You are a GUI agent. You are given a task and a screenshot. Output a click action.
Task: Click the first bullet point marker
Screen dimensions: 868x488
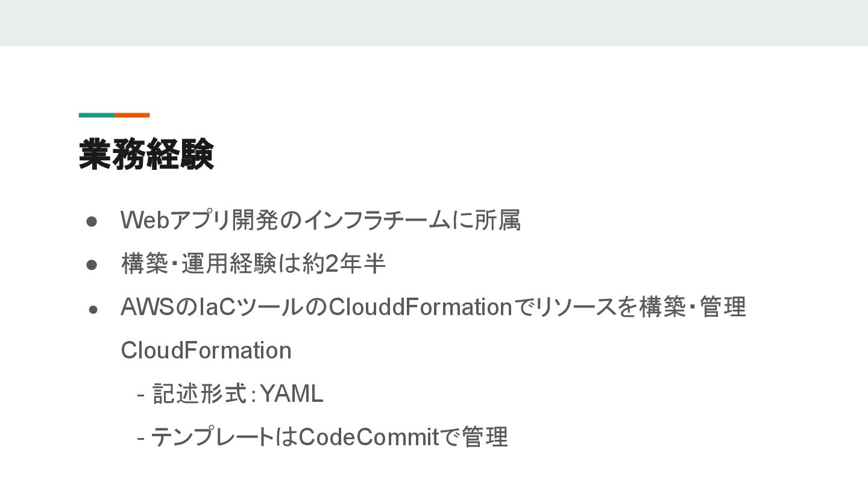click(x=92, y=222)
